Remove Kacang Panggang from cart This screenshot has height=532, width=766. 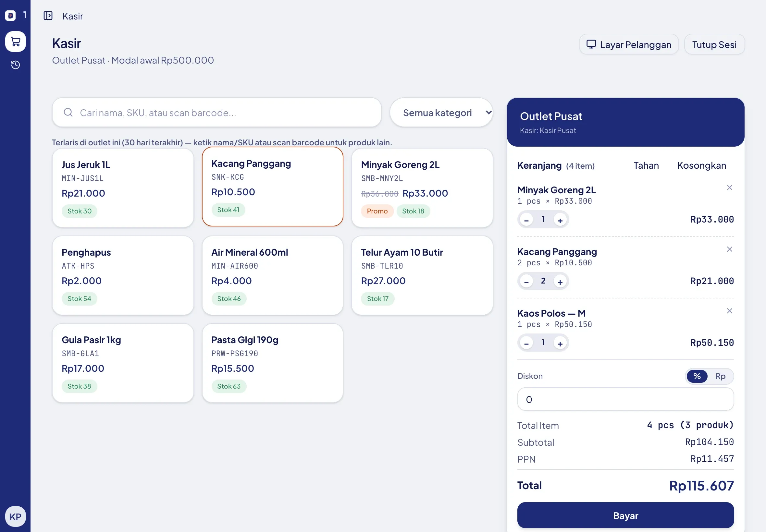click(729, 249)
